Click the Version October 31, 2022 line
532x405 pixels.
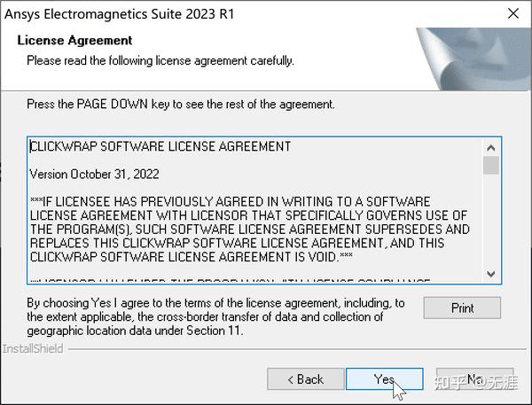point(94,174)
